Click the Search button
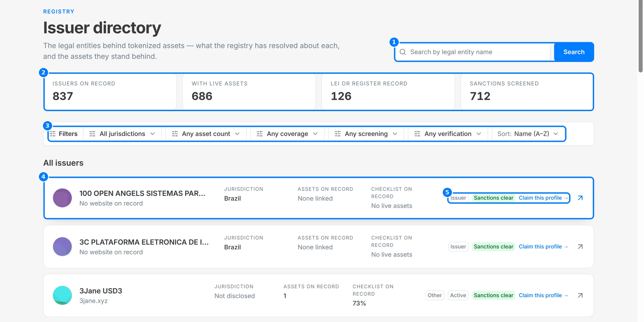The image size is (644, 322). tap(574, 52)
